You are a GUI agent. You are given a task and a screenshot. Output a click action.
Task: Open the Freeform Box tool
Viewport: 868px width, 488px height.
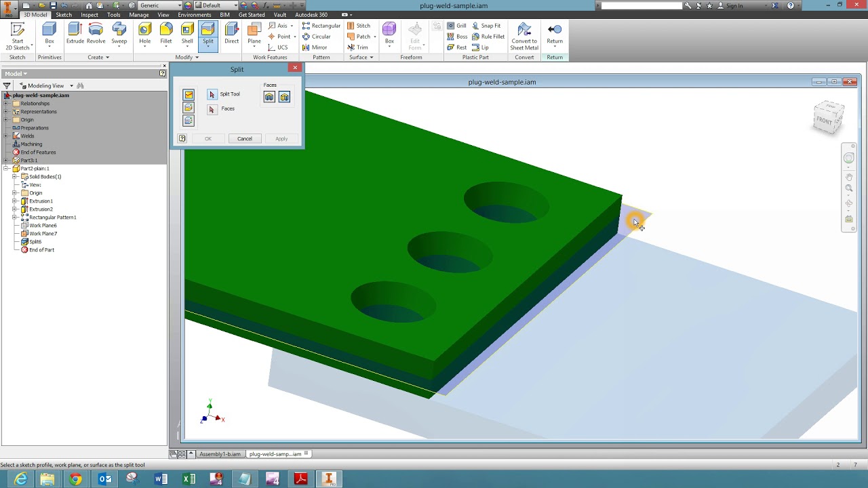pyautogui.click(x=389, y=34)
